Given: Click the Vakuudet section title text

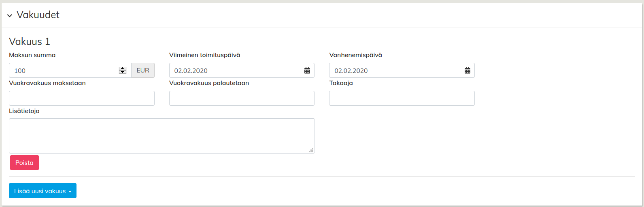Looking at the screenshot, I should [x=38, y=15].
